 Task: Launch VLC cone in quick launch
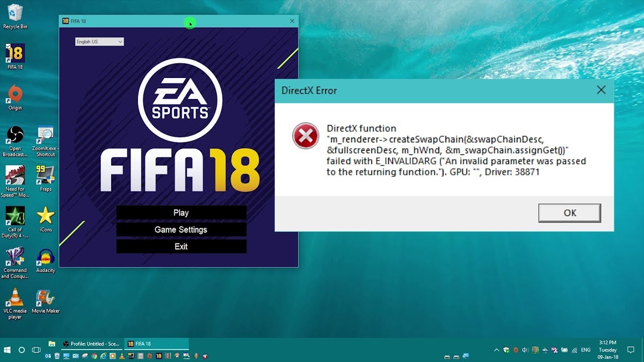click(x=122, y=356)
